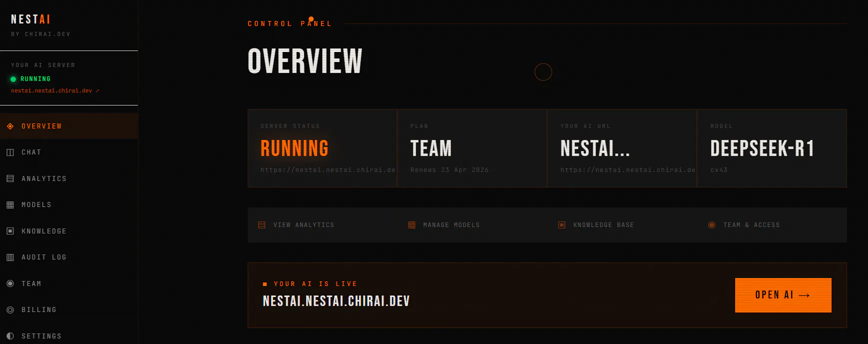Click the 'YOUR AI SERVER' sidebar label

point(43,65)
